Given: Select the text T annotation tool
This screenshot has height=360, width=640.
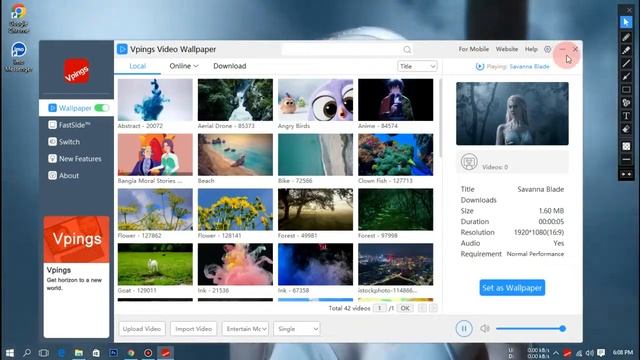Looking at the screenshot, I should 626,116.
